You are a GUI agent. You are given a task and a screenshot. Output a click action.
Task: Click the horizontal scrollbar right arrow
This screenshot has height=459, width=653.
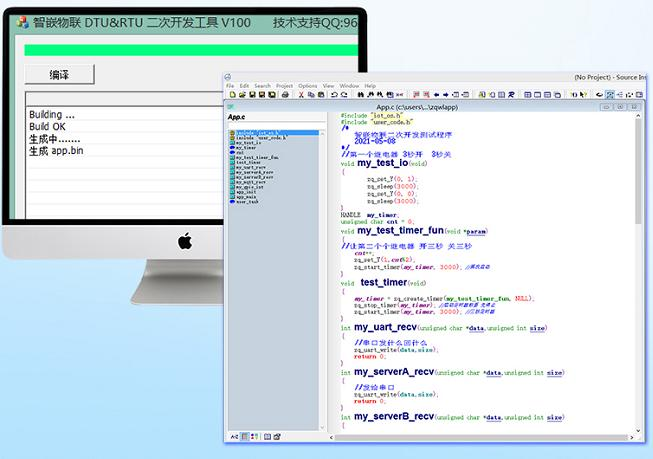pyautogui.click(x=631, y=437)
